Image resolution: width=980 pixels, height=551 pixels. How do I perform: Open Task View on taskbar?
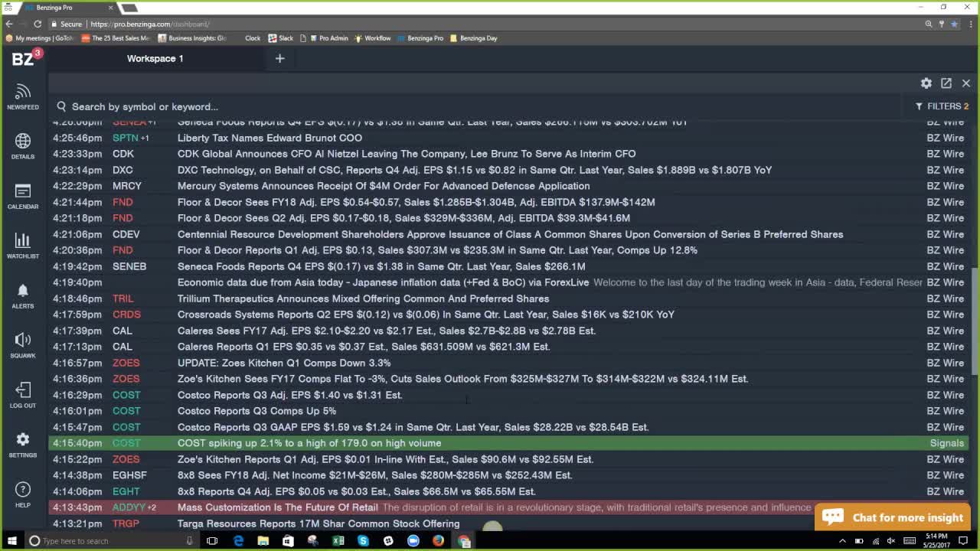[x=212, y=541]
